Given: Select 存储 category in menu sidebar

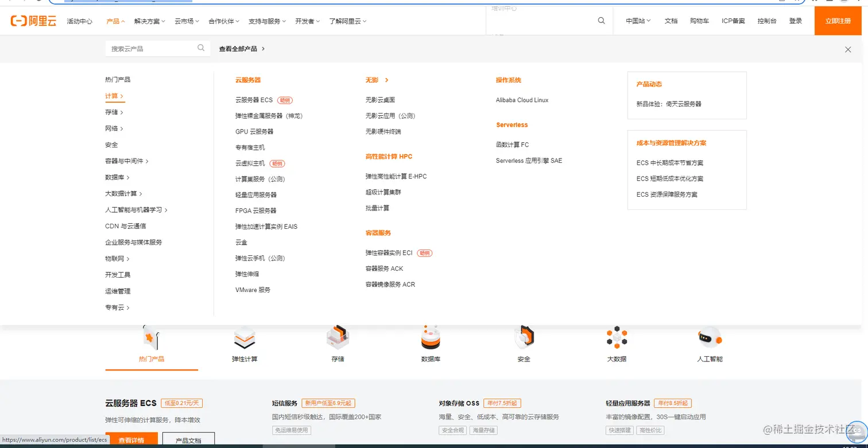Looking at the screenshot, I should [114, 112].
